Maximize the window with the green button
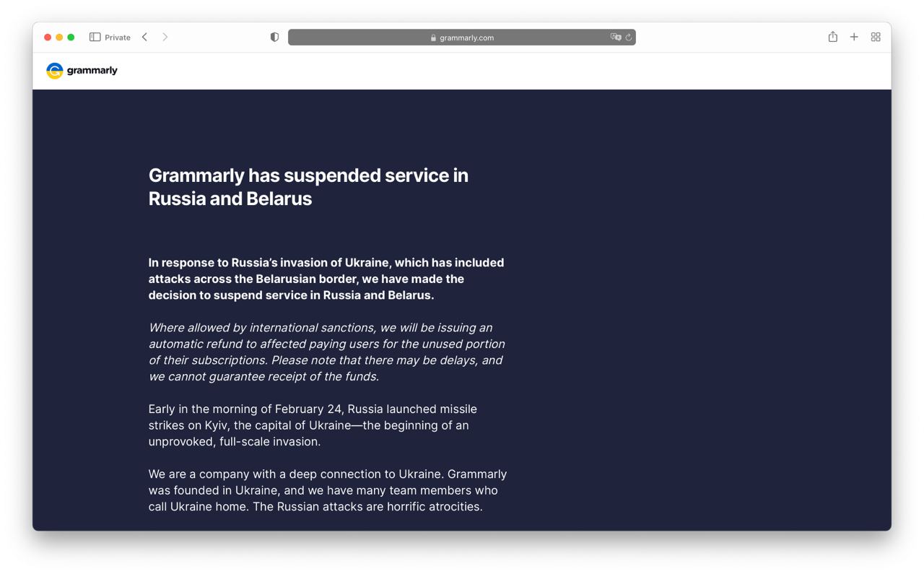The width and height of the screenshot is (924, 574). pos(71,37)
